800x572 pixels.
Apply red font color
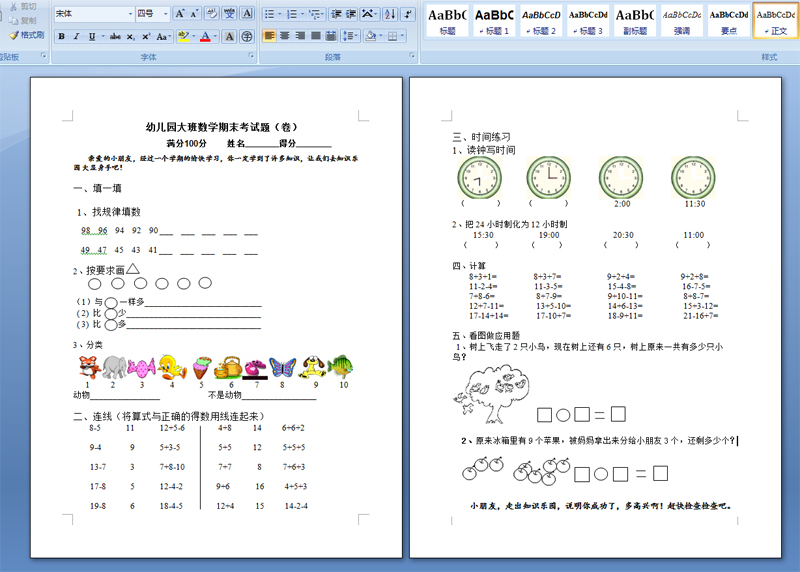[x=205, y=36]
